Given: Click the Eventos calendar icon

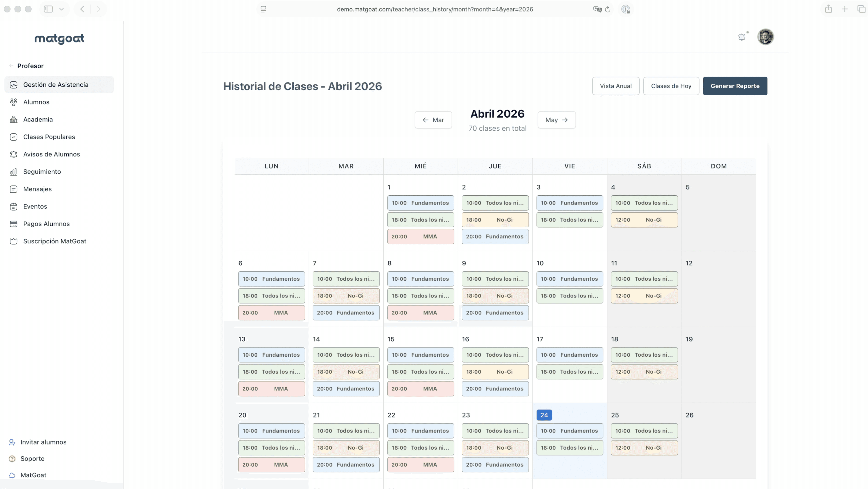Looking at the screenshot, I should (x=14, y=206).
